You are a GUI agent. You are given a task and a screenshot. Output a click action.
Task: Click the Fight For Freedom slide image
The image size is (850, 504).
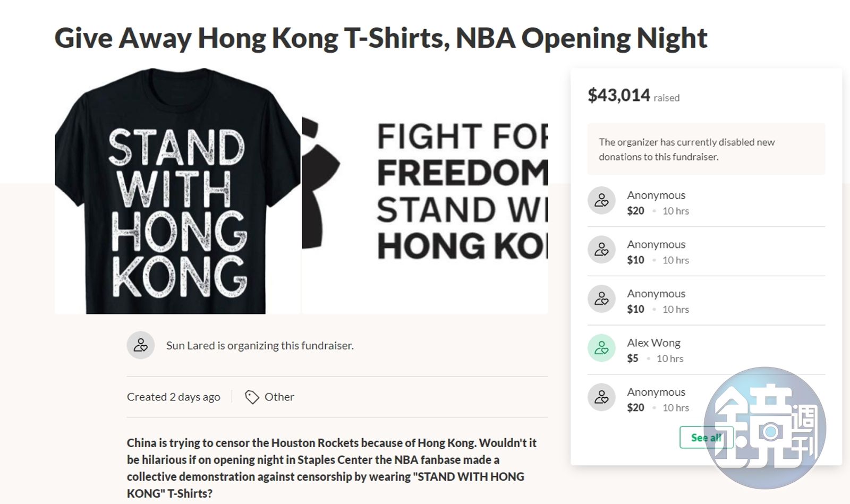tap(425, 191)
